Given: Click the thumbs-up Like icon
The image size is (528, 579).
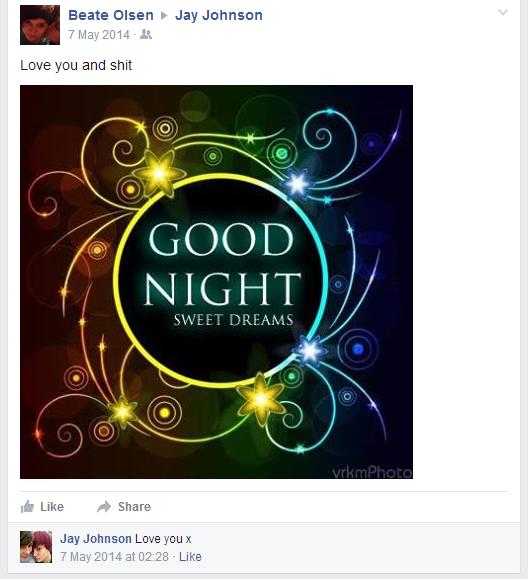Looking at the screenshot, I should [27, 506].
